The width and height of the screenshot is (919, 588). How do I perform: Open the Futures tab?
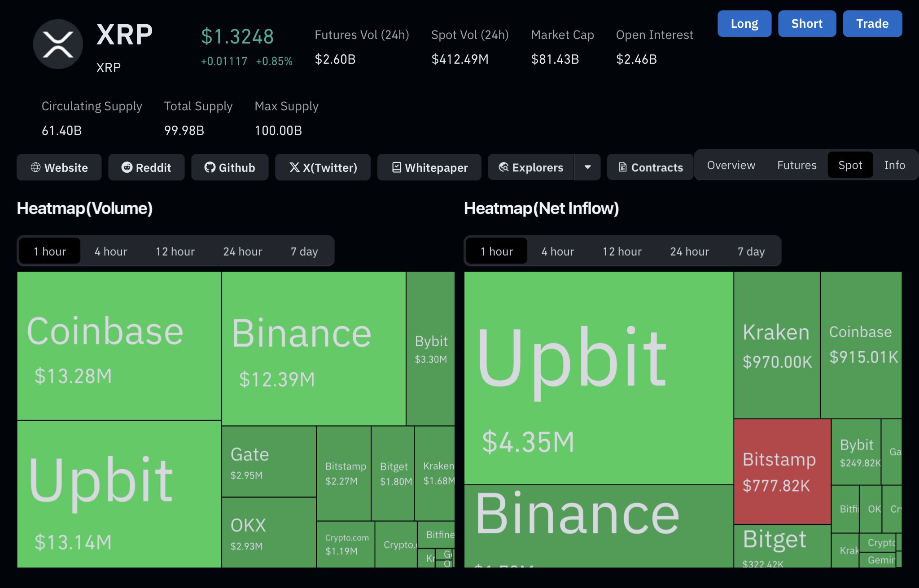(796, 165)
